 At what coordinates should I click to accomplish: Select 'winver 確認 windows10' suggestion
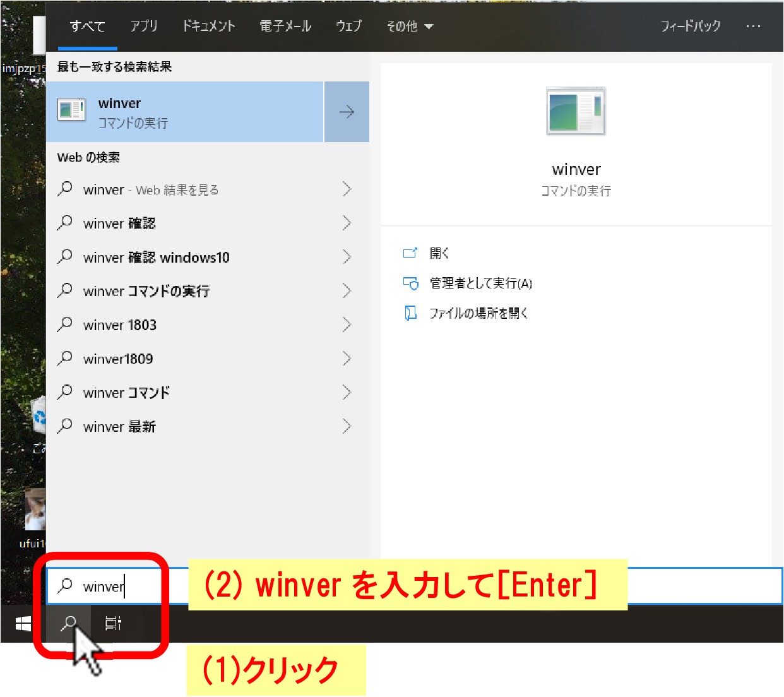(x=208, y=257)
